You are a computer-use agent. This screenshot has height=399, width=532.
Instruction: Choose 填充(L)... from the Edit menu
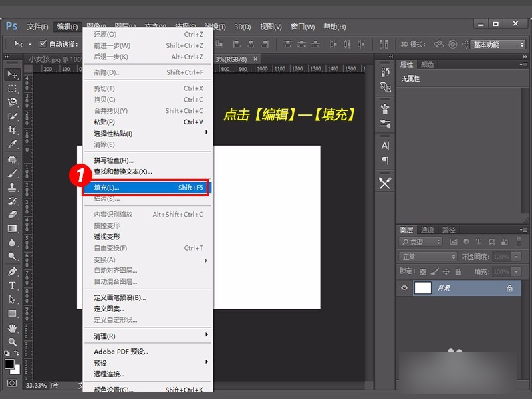(x=148, y=188)
